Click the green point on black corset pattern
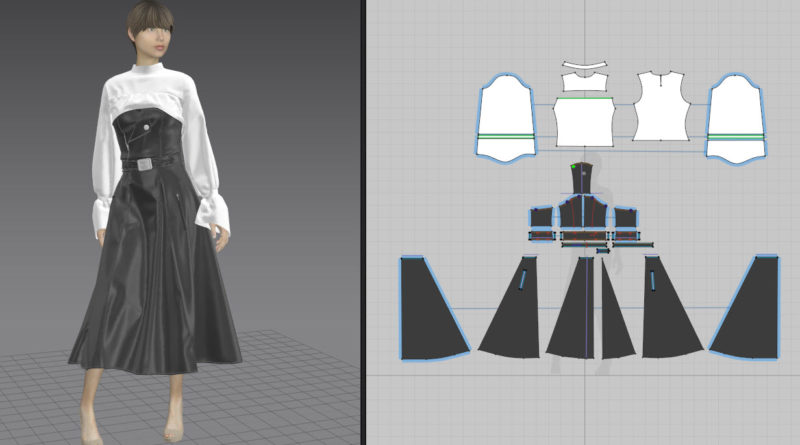 pos(574,166)
